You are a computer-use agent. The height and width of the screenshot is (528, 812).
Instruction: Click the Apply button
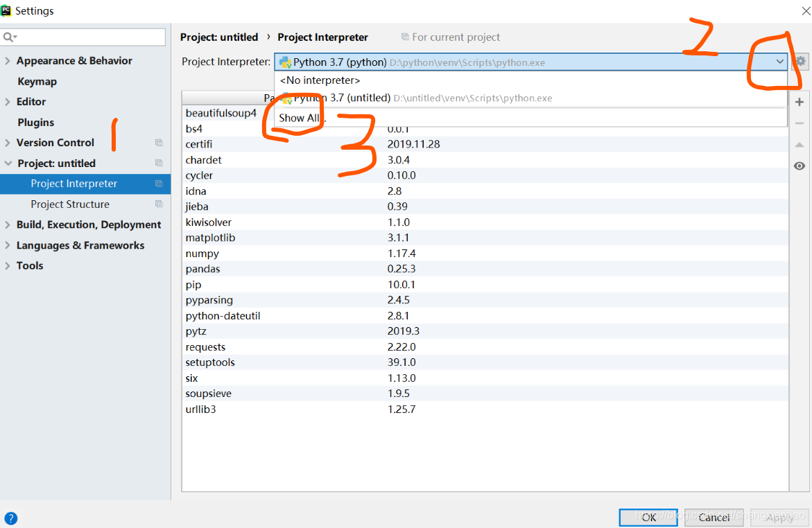[779, 517]
